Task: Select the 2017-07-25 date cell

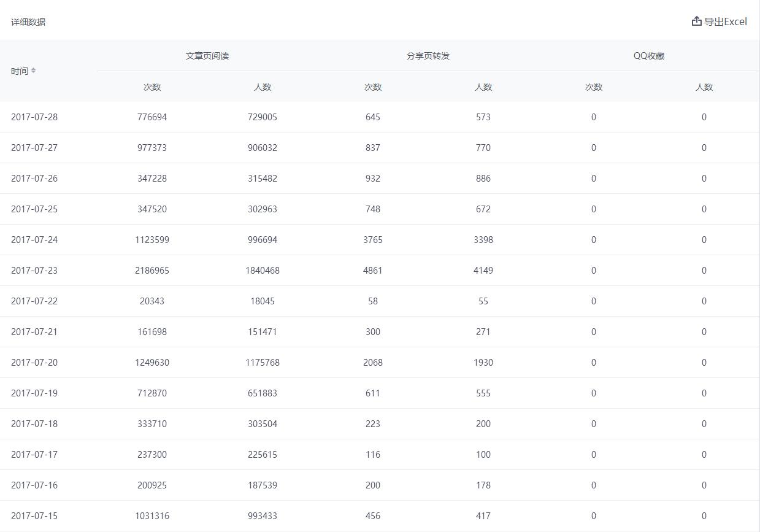Action: [34, 209]
